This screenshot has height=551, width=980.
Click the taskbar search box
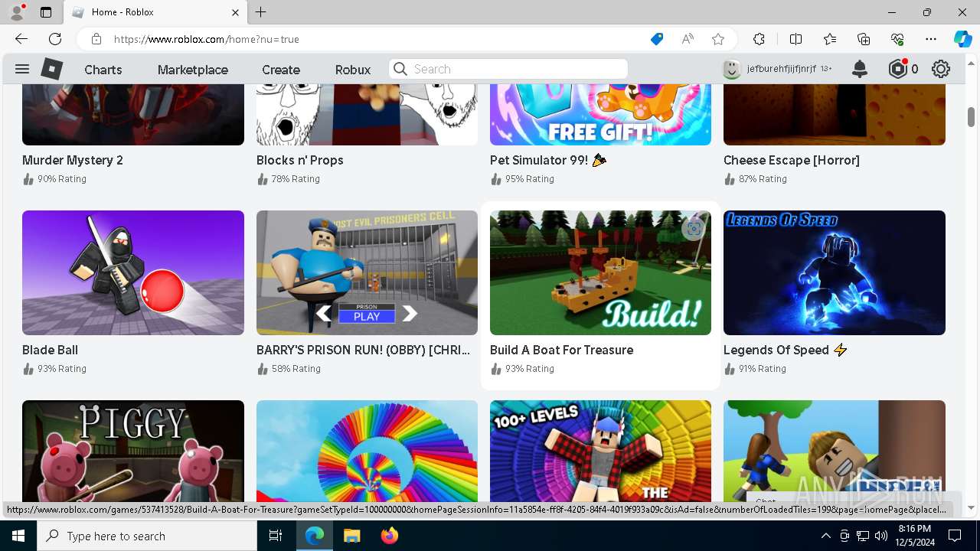point(147,536)
